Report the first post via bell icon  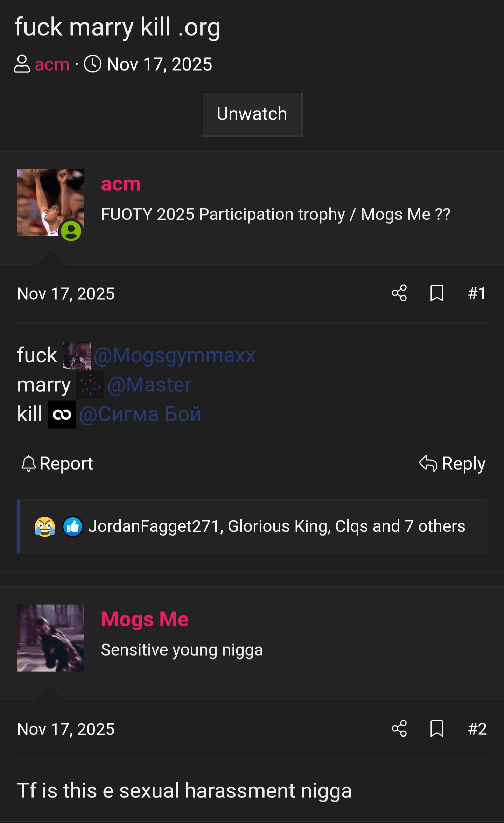click(x=57, y=464)
